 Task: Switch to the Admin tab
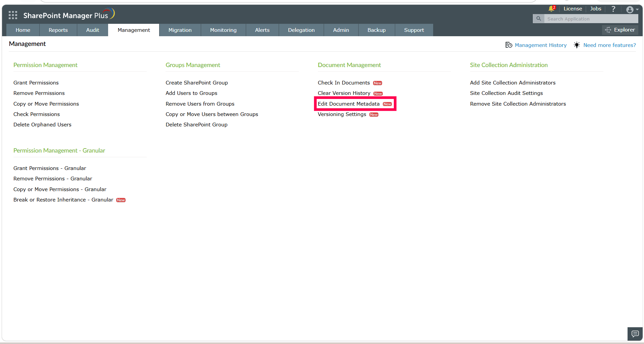point(341,30)
